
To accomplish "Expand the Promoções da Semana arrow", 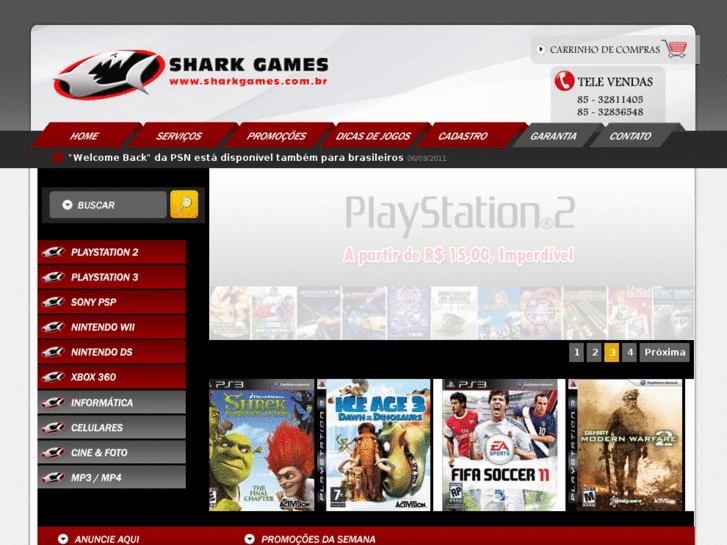I will [x=249, y=539].
